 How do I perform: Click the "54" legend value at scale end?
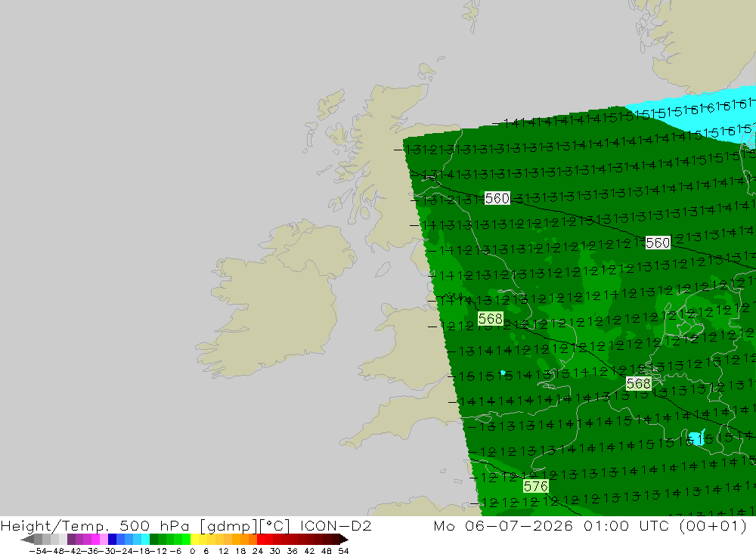point(343,551)
